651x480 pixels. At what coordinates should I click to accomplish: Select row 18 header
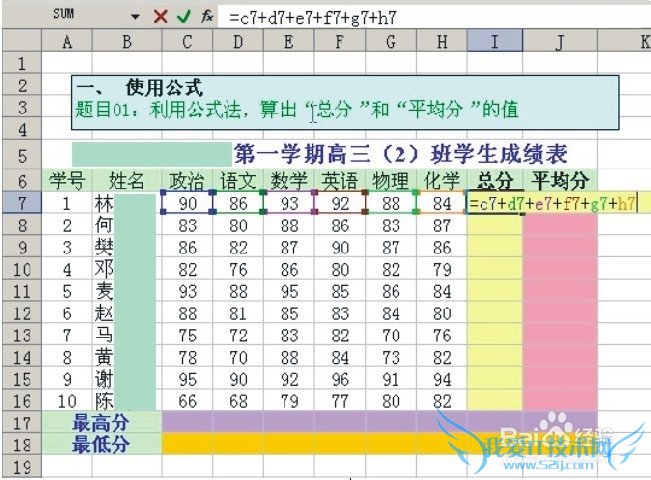(22, 445)
